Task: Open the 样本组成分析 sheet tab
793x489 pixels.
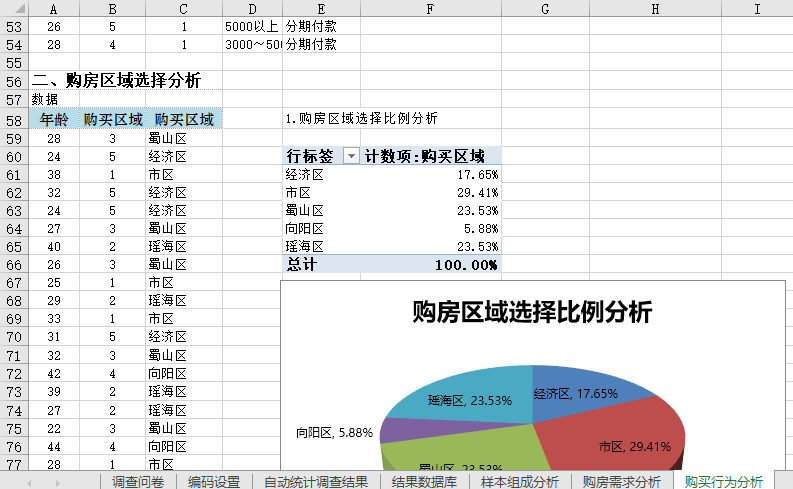Action: tap(519, 481)
